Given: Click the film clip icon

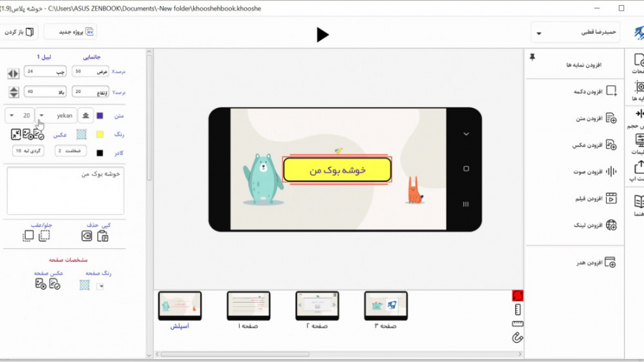Looking at the screenshot, I should [x=611, y=198].
